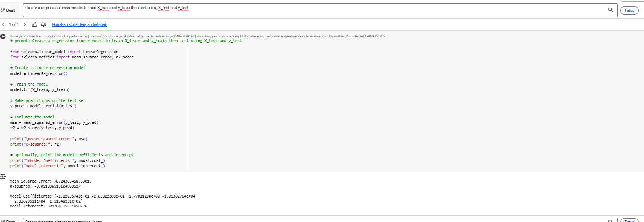644x222 pixels.
Task: Open the 'Gunakan kode dengan hati-hati' link
Action: pyautogui.click(x=79, y=24)
